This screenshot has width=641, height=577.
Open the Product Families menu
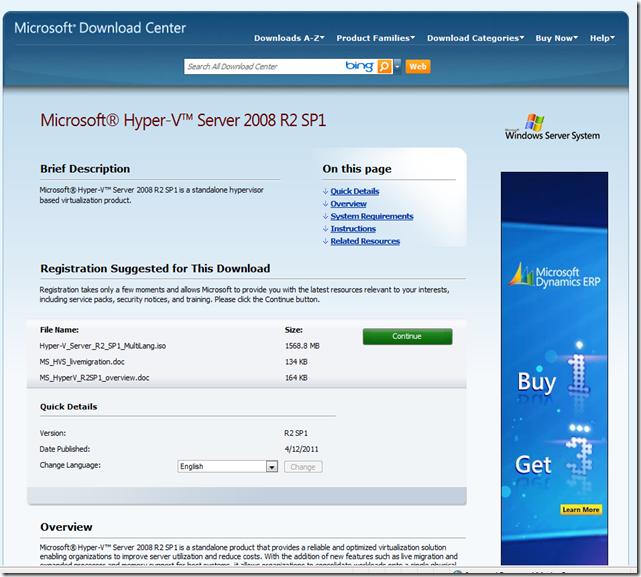point(375,38)
